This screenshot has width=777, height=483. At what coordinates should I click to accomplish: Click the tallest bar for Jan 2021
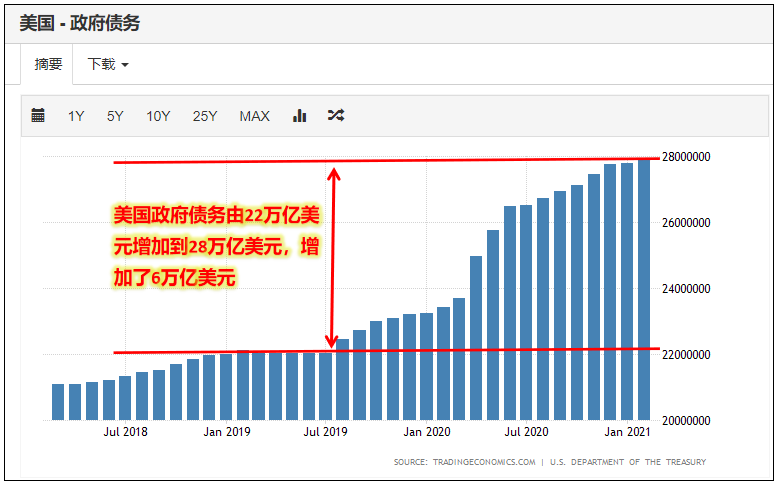644,290
